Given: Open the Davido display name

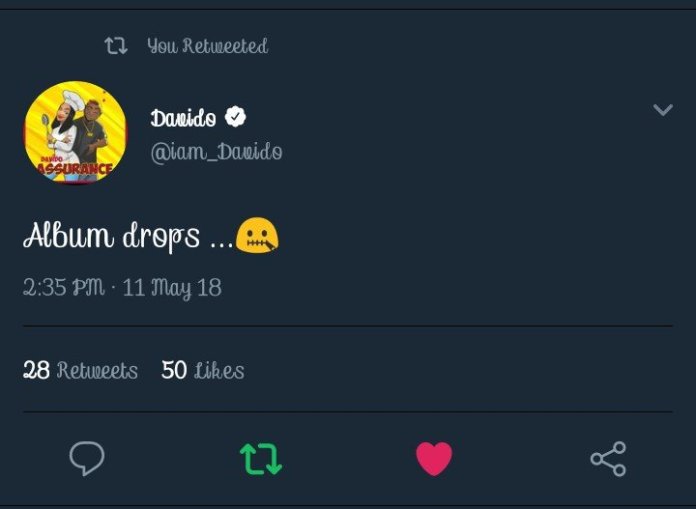Looking at the screenshot, I should coord(183,119).
